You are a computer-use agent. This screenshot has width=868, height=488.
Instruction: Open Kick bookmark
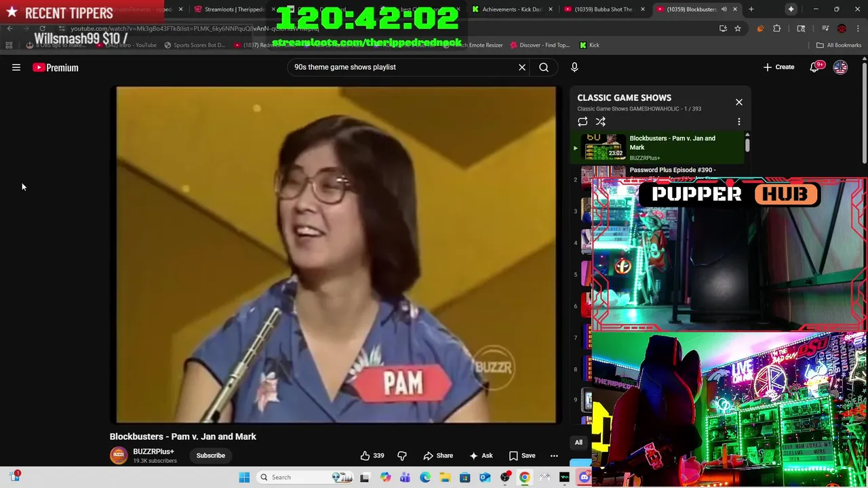pos(589,45)
